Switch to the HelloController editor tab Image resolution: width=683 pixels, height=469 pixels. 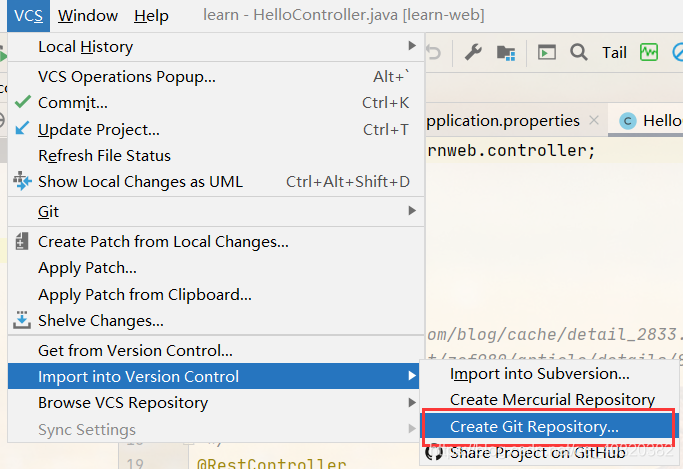click(x=650, y=121)
